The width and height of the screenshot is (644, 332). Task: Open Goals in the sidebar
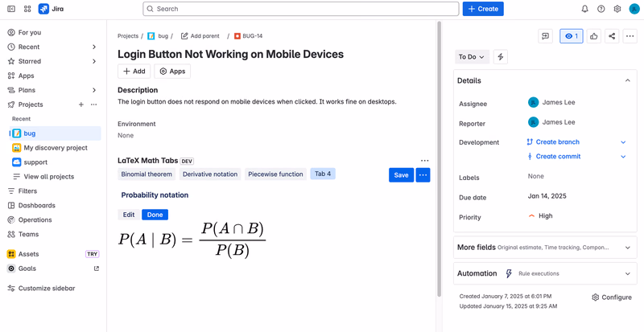point(53,268)
